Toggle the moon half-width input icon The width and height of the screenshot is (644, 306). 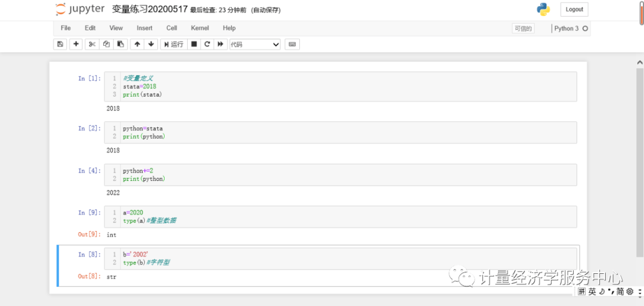click(602, 292)
